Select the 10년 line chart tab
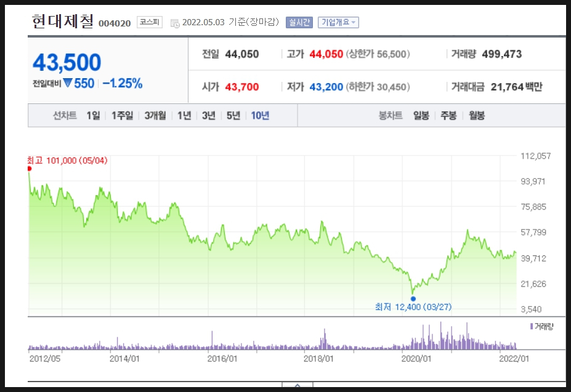 [260, 116]
